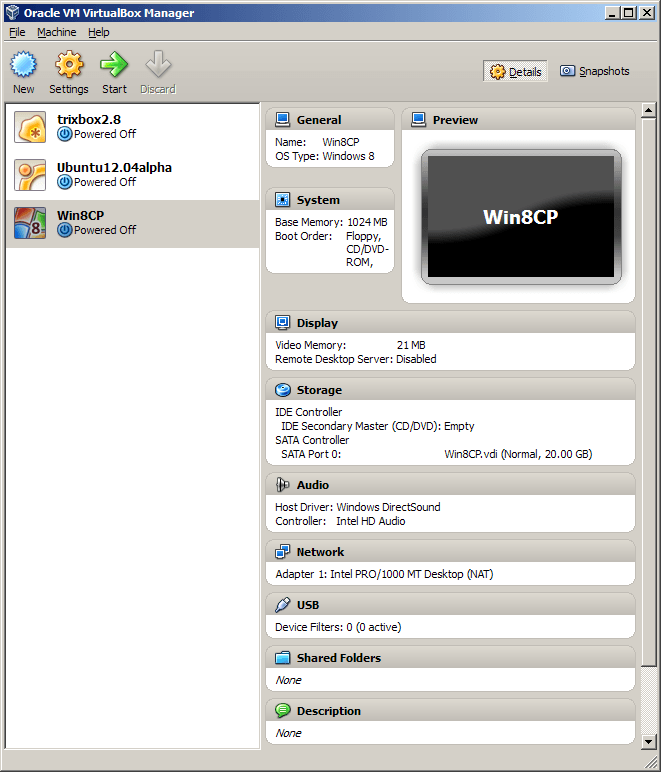
Task: Open the Help menu
Action: click(98, 32)
